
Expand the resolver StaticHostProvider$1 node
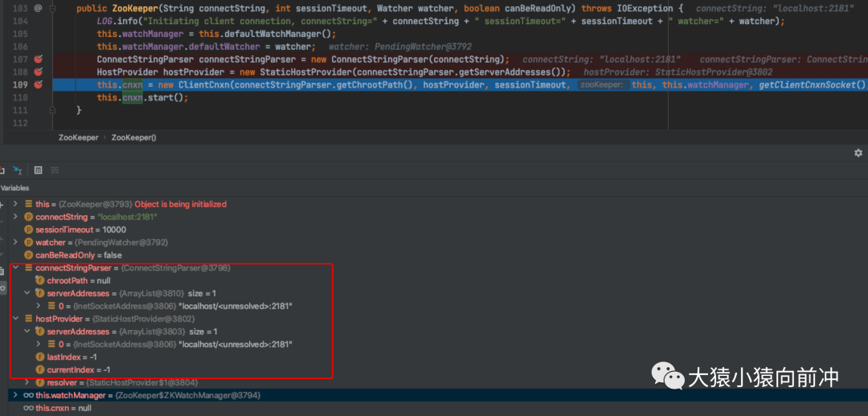(x=27, y=382)
